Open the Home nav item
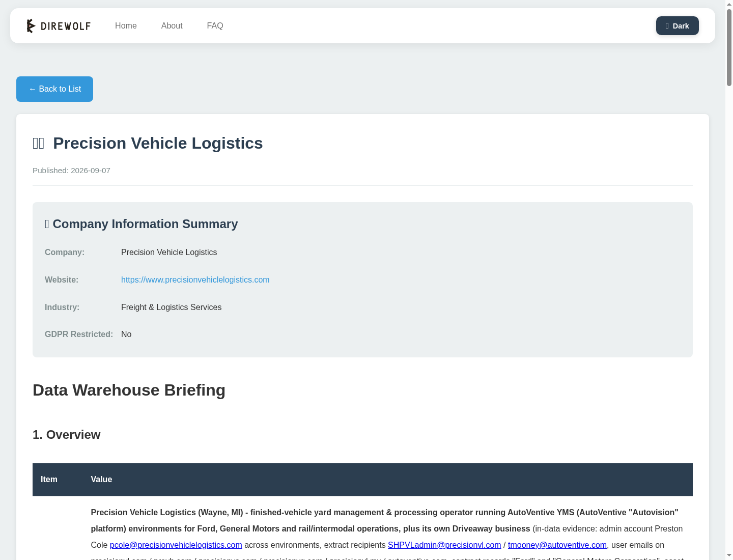Screen dimensions: 733x560 [x=126, y=26]
